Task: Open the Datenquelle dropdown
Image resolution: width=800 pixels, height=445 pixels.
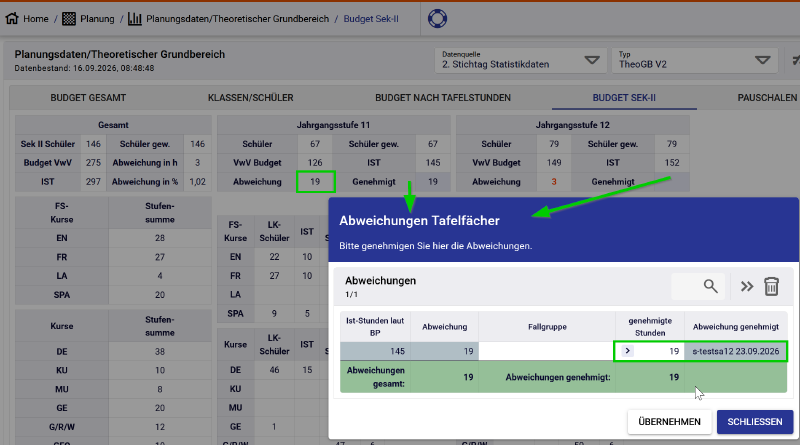Action: coord(521,60)
